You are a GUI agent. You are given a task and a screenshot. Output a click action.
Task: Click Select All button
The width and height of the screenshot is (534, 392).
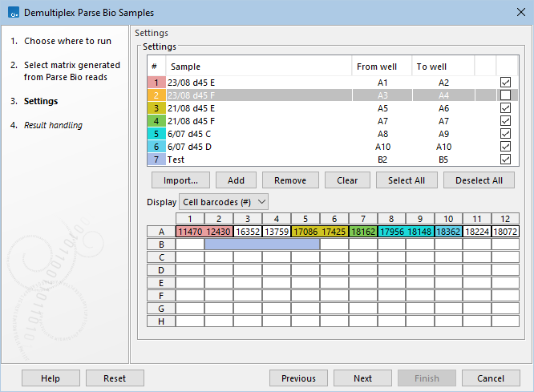(407, 180)
